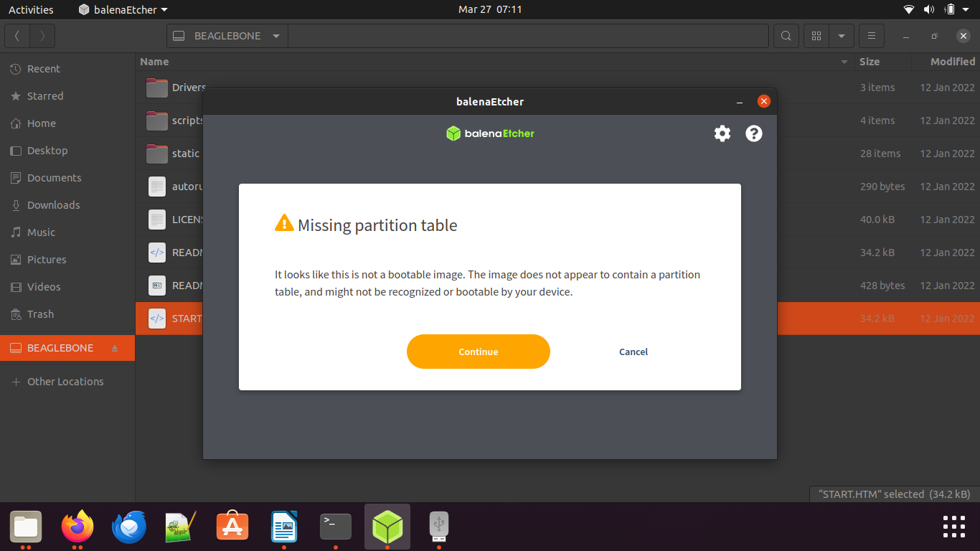Open the system tray network icon
The width and height of the screenshot is (980, 551).
909,10
